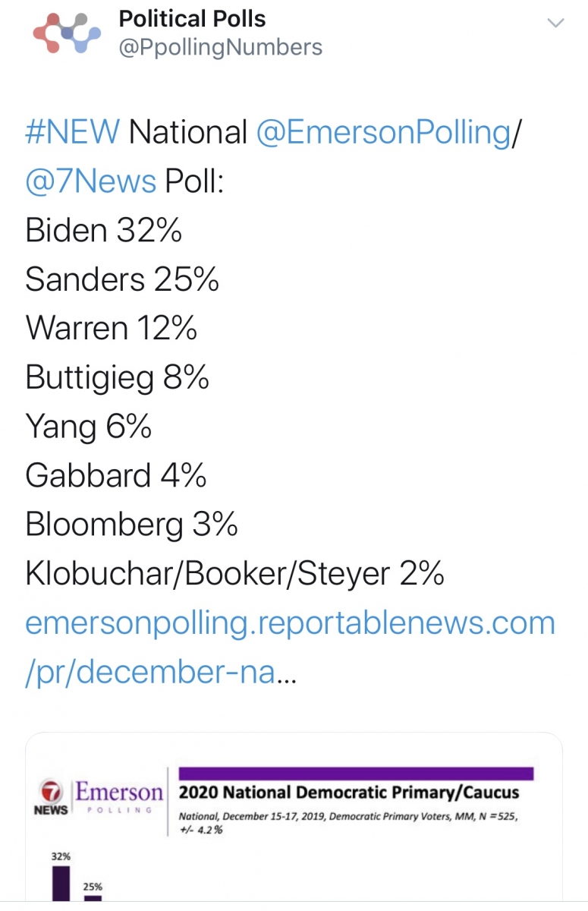This screenshot has width=588, height=911.
Task: Open the Political Polls display name
Action: coord(193,19)
